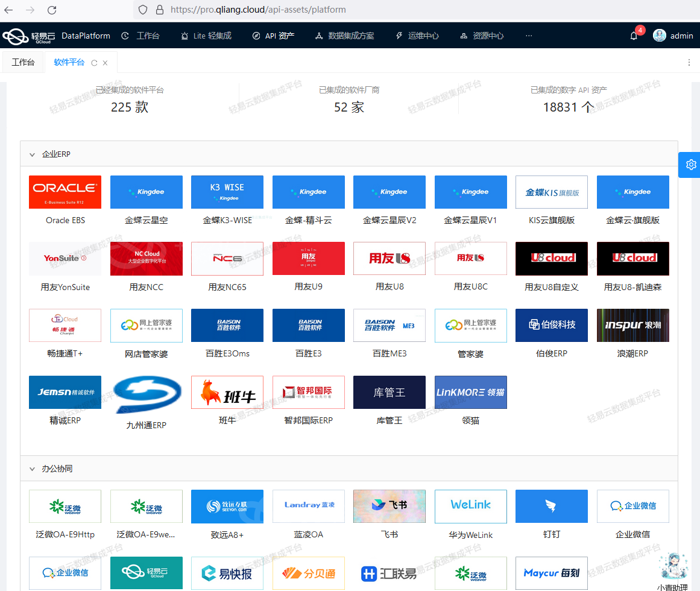Select the 金蝶云星空 Kingdee tile

click(147, 192)
